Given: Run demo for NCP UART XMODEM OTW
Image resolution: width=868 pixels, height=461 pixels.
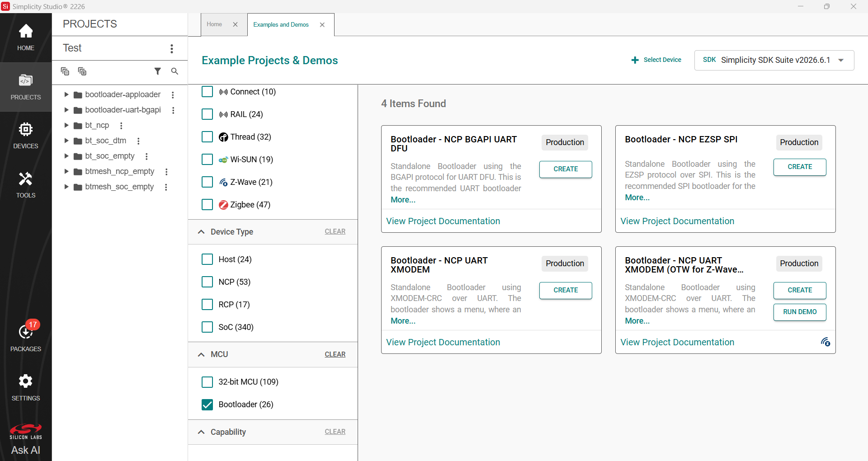Looking at the screenshot, I should click(x=800, y=312).
